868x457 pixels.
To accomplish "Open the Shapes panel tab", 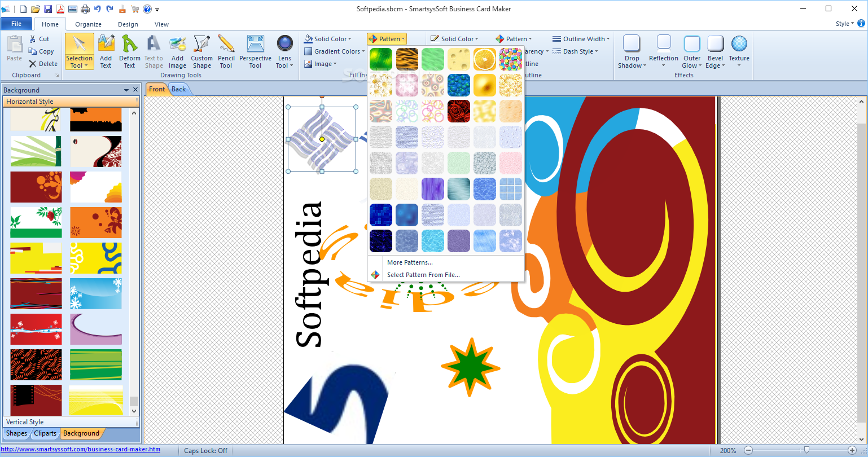I will point(16,433).
